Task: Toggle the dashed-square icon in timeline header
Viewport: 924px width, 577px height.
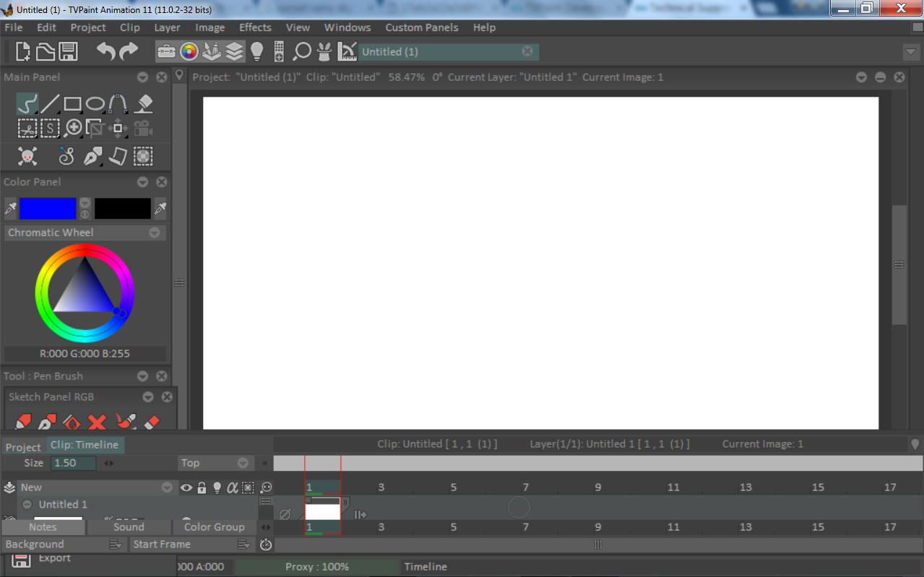Action: 248,488
